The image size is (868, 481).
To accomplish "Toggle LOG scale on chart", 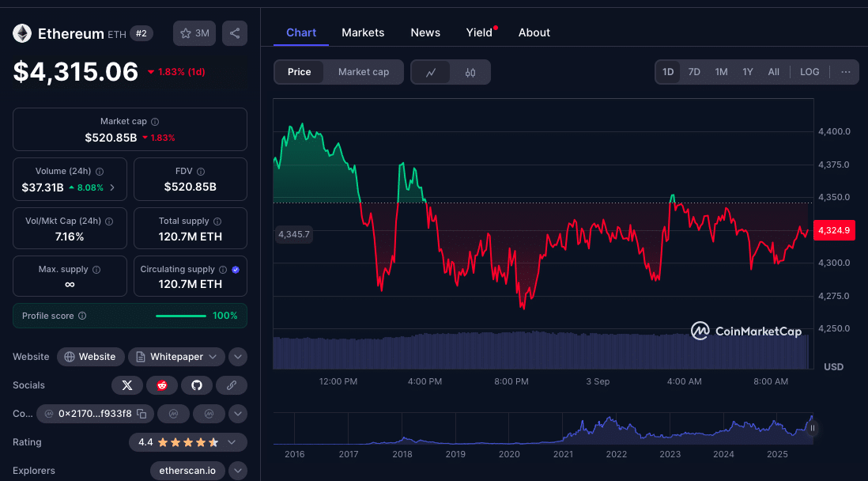I will pyautogui.click(x=810, y=72).
